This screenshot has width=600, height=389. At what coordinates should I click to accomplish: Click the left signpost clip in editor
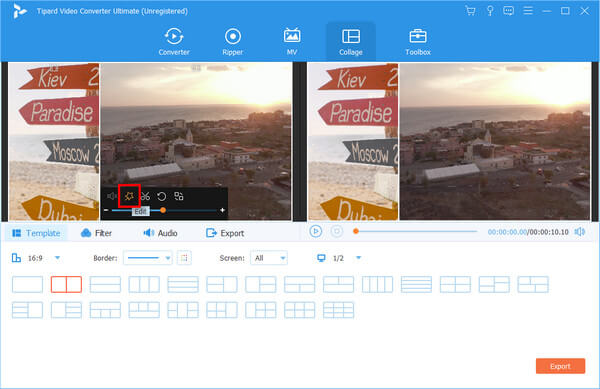(54, 142)
